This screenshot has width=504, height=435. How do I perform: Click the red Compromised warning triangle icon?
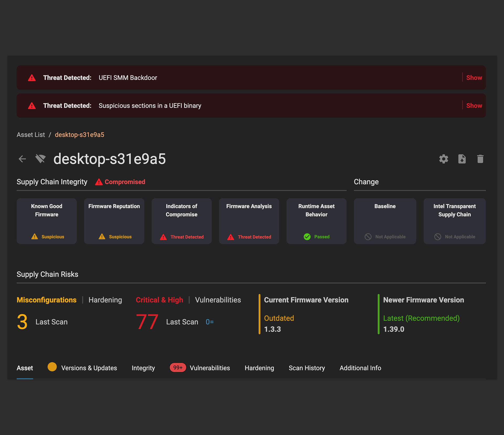[99, 182]
